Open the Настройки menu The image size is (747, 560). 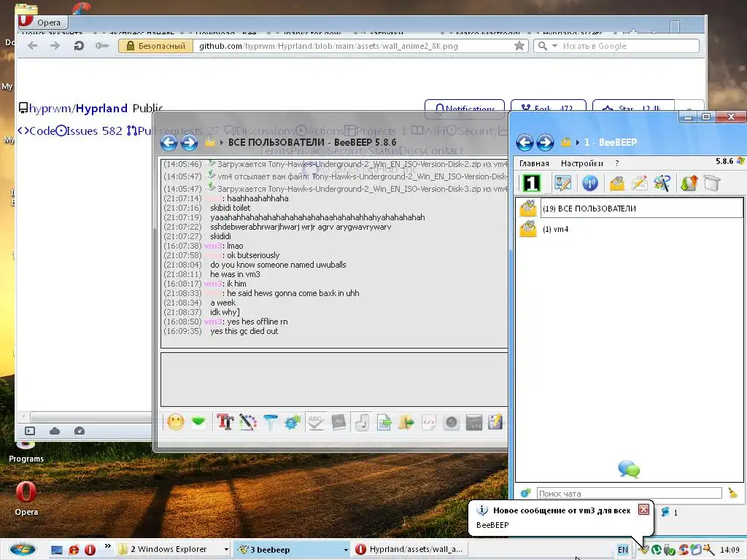pyautogui.click(x=582, y=163)
